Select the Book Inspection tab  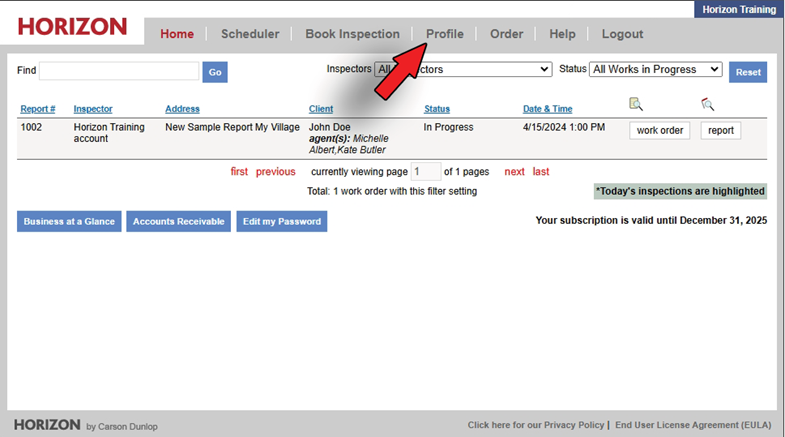[x=352, y=34]
